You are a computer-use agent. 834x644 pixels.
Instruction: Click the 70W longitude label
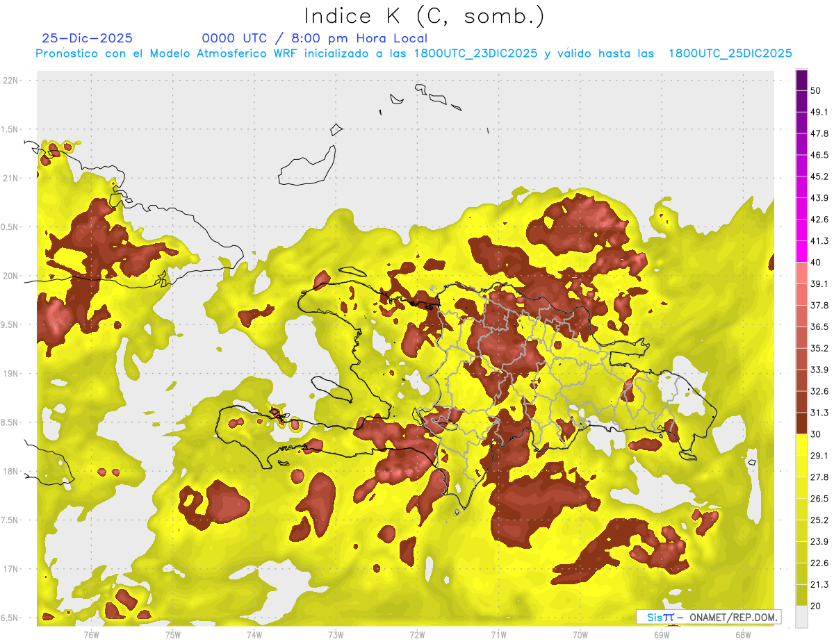click(580, 634)
